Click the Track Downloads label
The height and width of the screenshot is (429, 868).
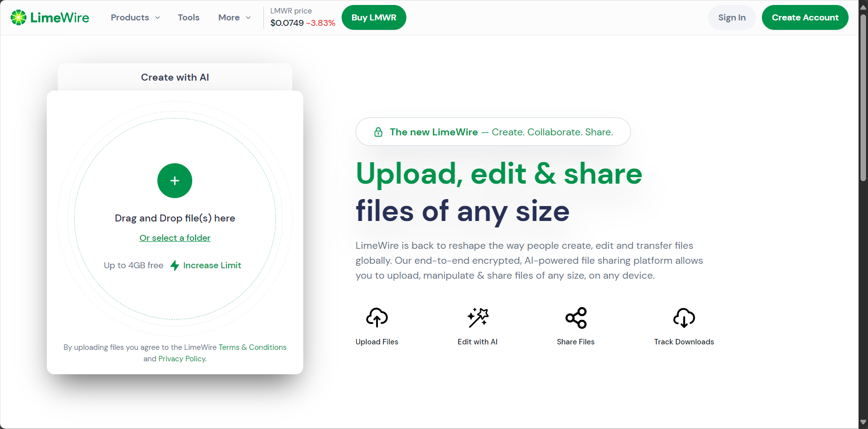[684, 342]
